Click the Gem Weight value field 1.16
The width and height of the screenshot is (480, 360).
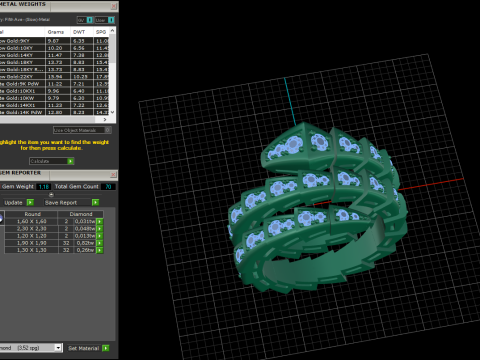tap(44, 187)
